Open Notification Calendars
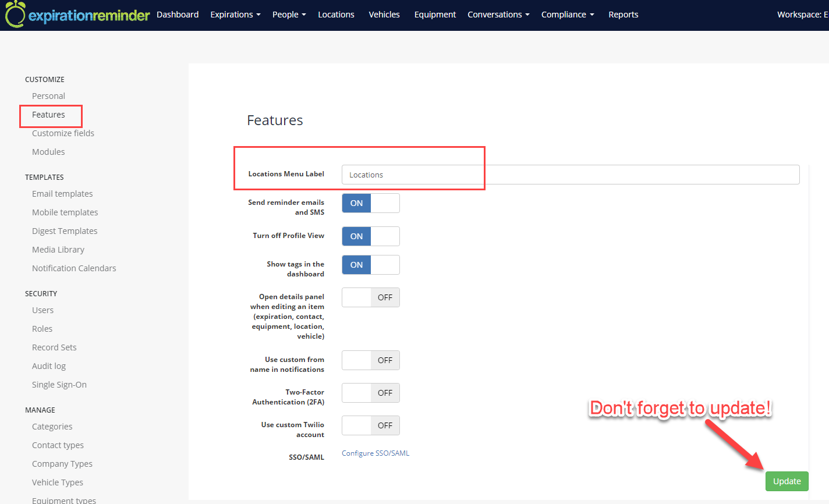829x504 pixels. 74,268
